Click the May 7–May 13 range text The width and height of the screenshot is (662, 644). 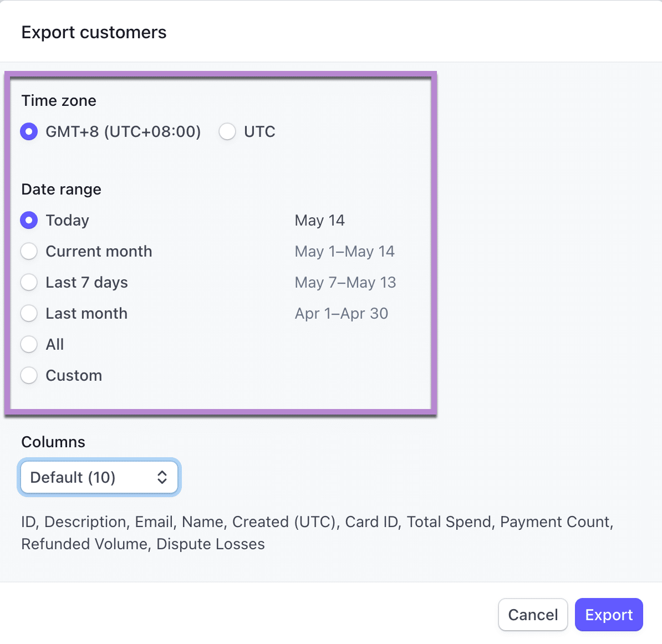pos(345,282)
